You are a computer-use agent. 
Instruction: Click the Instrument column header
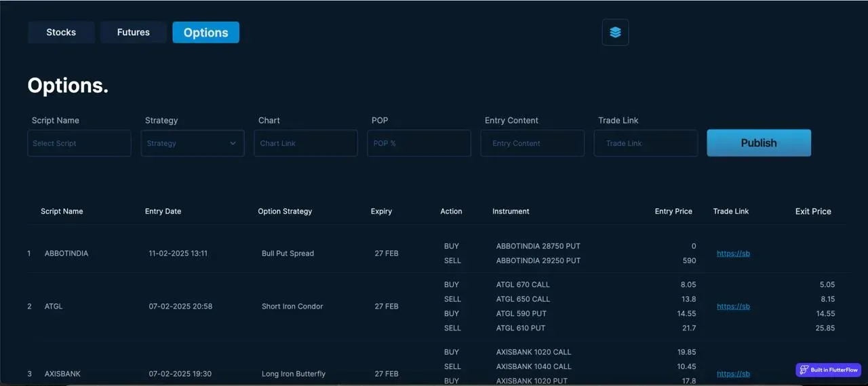(x=511, y=211)
